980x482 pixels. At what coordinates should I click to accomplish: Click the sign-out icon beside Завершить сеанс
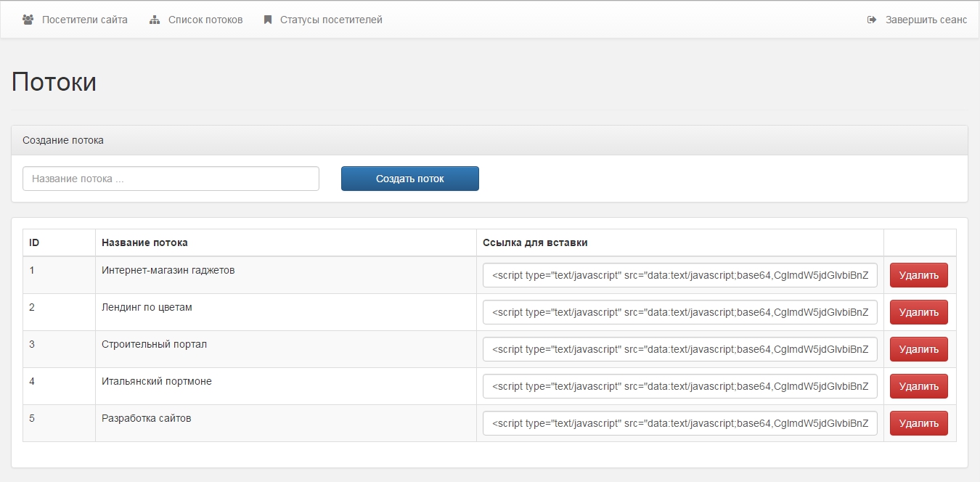(x=872, y=20)
